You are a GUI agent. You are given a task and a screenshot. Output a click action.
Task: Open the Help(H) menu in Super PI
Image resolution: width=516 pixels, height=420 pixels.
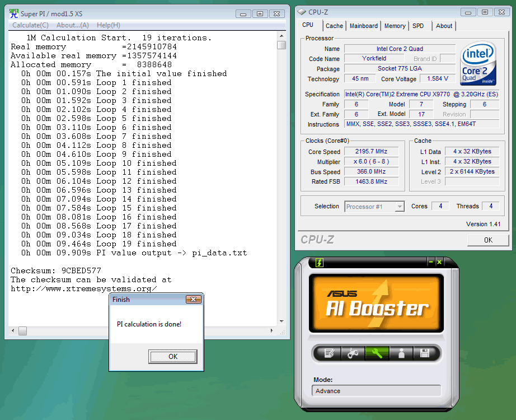click(108, 25)
